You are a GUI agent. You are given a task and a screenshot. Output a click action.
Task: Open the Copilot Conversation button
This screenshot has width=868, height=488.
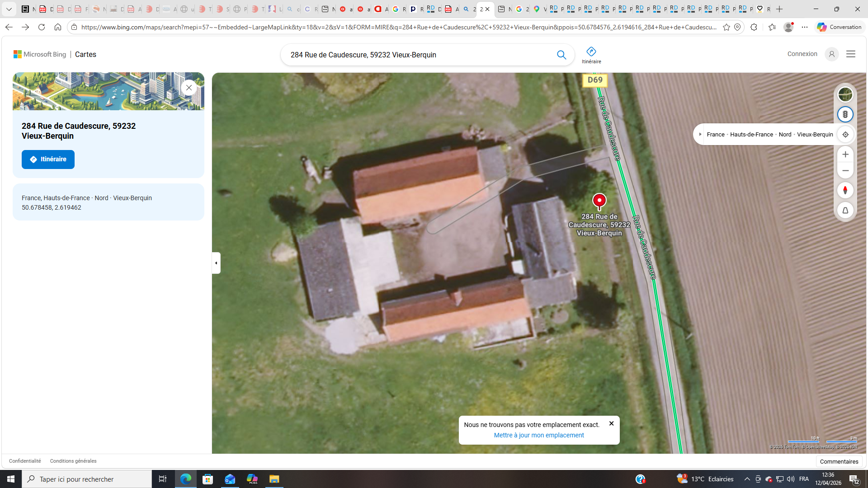tap(839, 27)
